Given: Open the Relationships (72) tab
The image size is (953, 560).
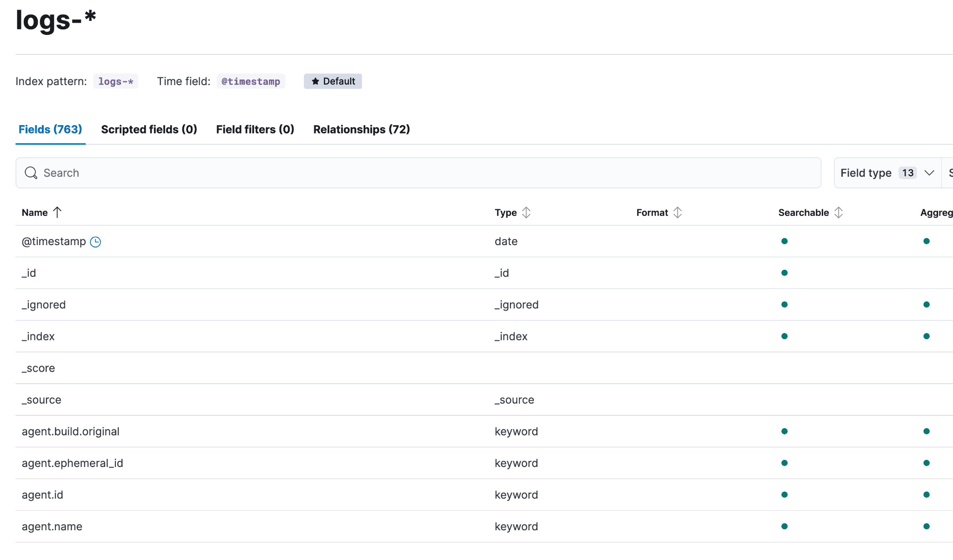Looking at the screenshot, I should coord(362,129).
